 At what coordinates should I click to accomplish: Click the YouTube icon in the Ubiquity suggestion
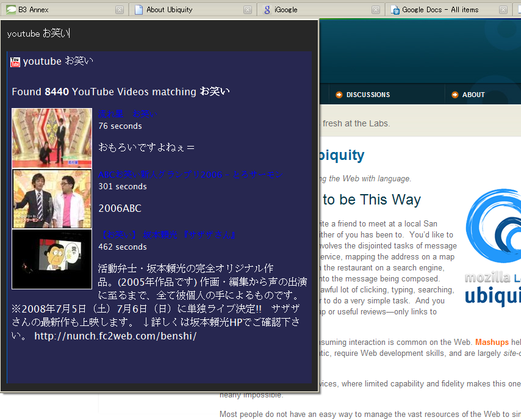[x=16, y=61]
